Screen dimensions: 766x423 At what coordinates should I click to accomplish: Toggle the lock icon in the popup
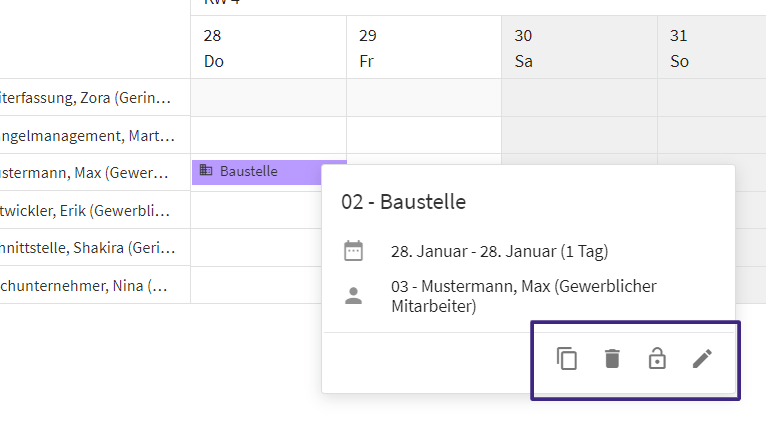[x=657, y=358]
